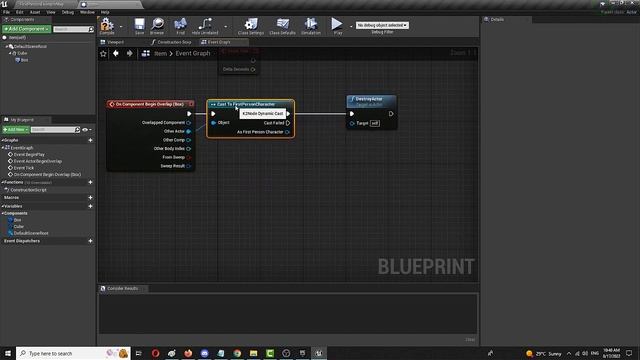Navigate back in graph history

(x=116, y=53)
